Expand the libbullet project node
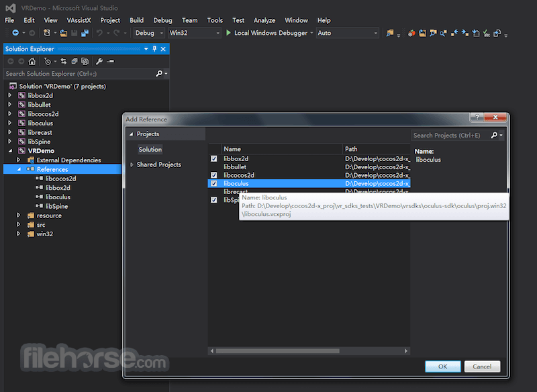Screen dimensions: 537x392 tap(9, 105)
